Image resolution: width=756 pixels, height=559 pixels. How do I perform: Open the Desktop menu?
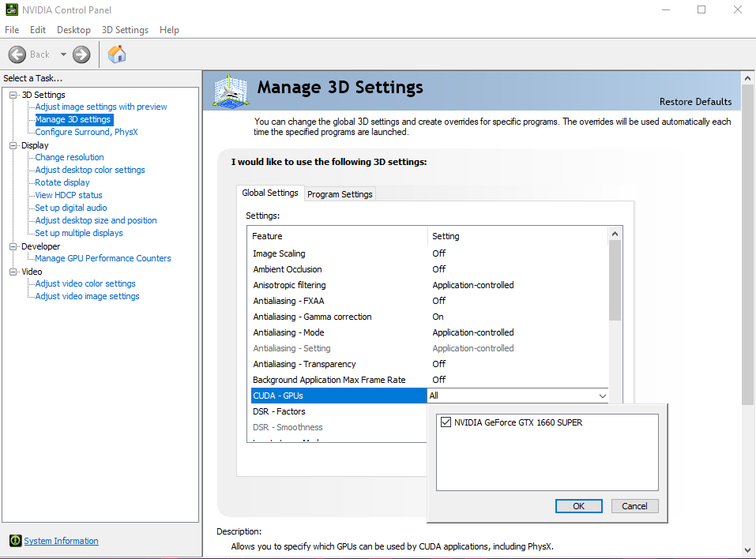click(x=73, y=30)
